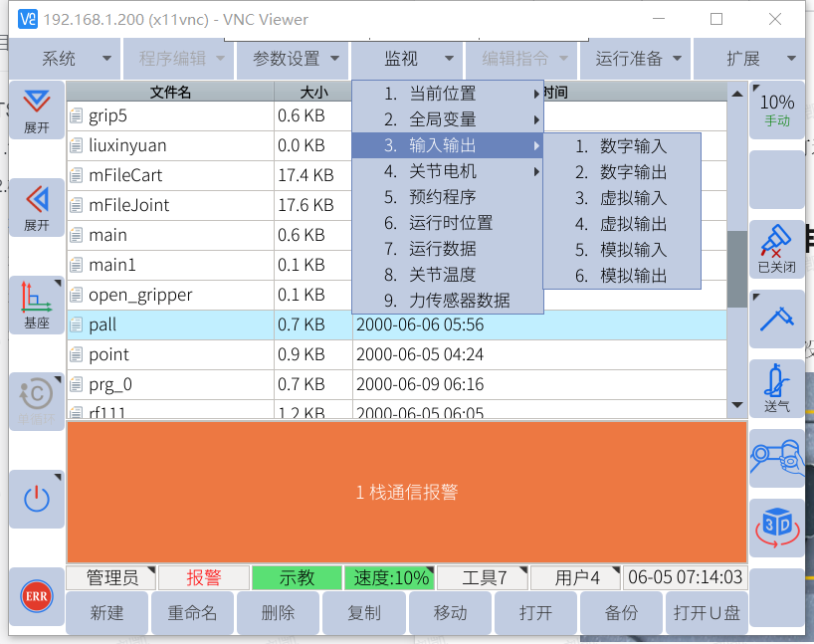Toggle the welding 已关闭 status button
This screenshot has width=814, height=644.
776,249
